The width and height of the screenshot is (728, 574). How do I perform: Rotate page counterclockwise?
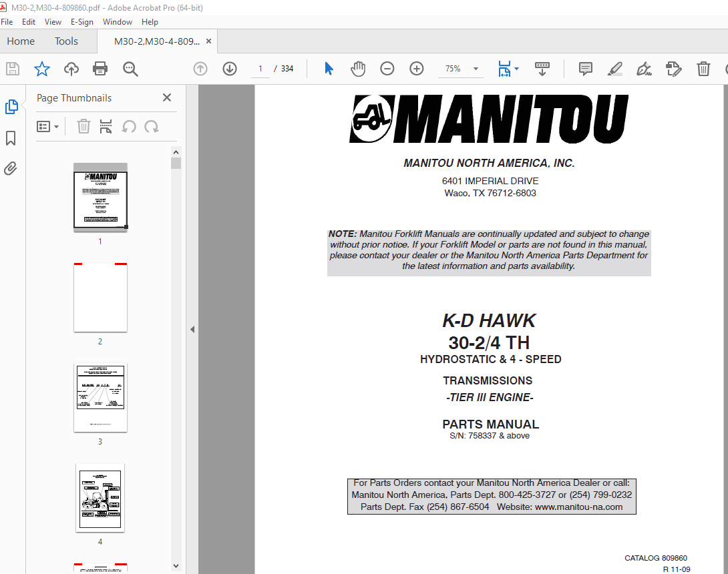pos(129,127)
